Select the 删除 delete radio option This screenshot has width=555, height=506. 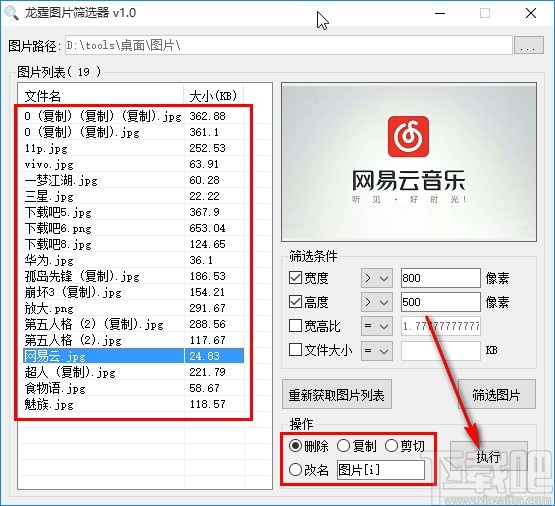(x=295, y=445)
